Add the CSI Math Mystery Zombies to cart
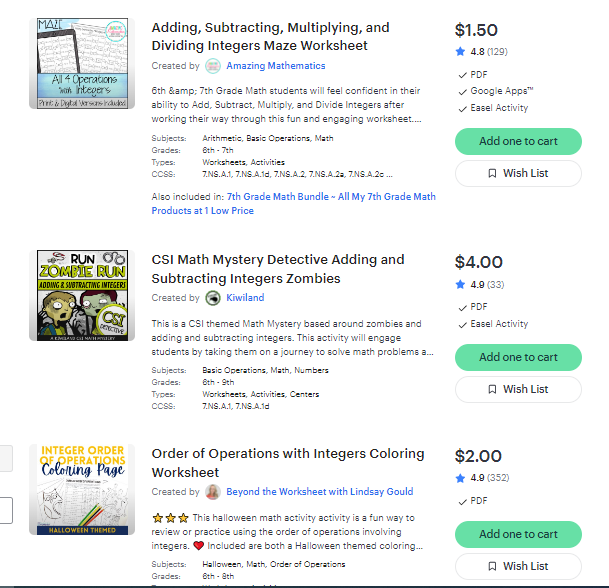609x588 pixels. coord(518,357)
